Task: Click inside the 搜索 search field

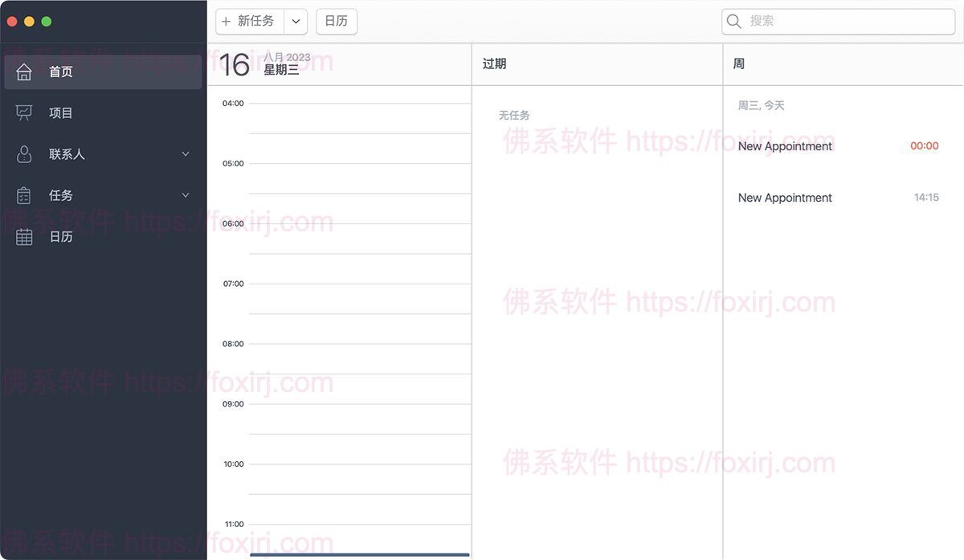Action: pos(835,21)
